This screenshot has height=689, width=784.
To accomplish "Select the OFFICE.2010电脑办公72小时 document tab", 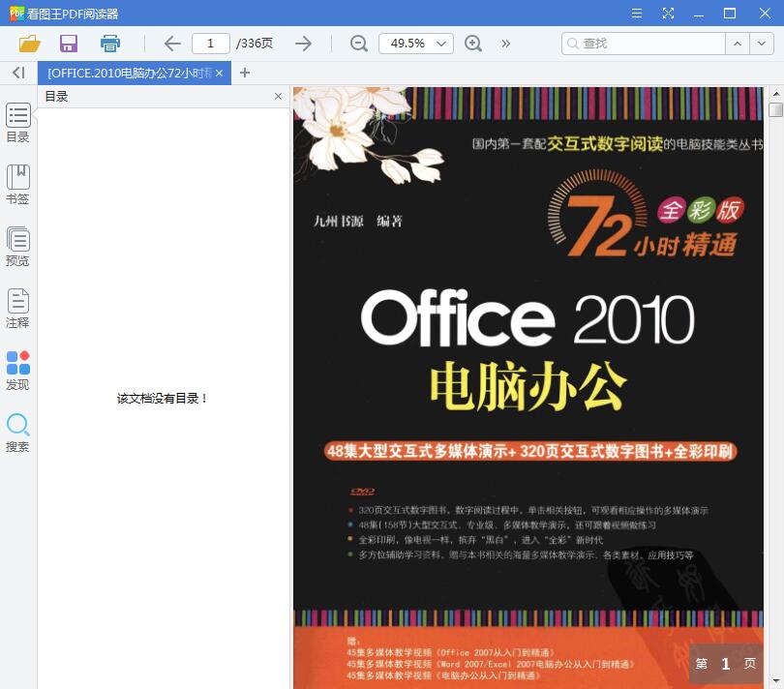I will tap(130, 74).
